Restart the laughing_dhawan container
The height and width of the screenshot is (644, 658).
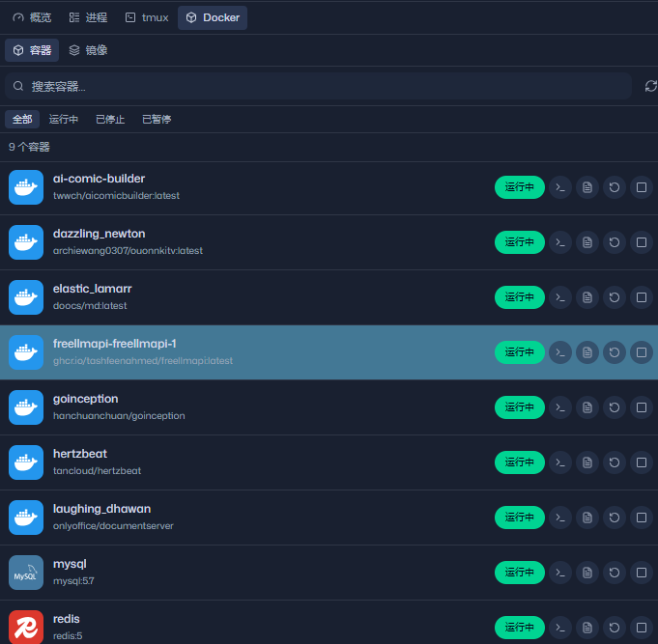click(615, 518)
